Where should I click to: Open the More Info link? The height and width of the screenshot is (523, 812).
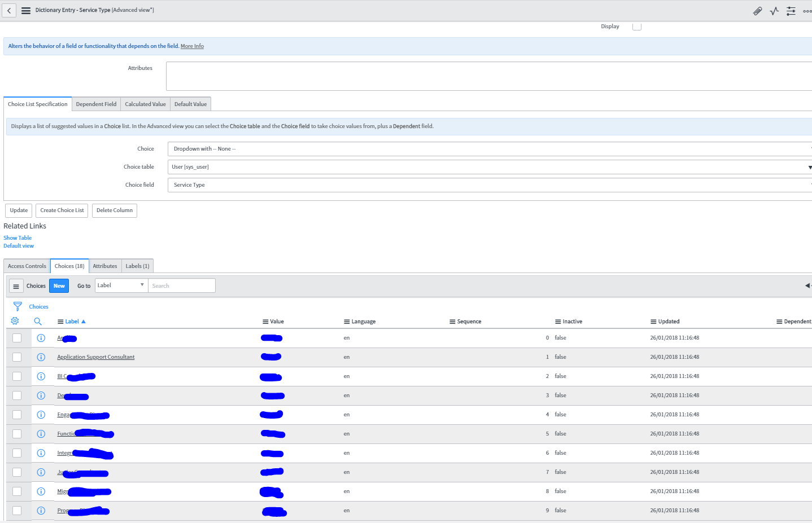point(192,46)
